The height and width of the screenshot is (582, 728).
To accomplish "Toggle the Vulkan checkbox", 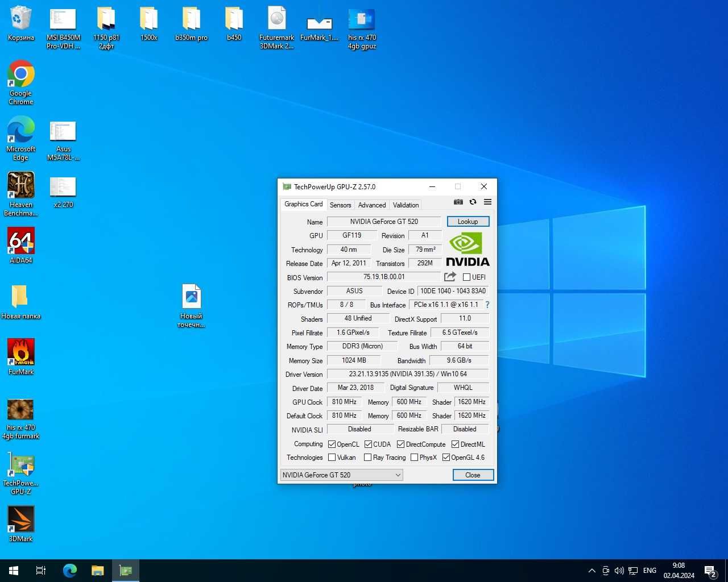I will [332, 458].
